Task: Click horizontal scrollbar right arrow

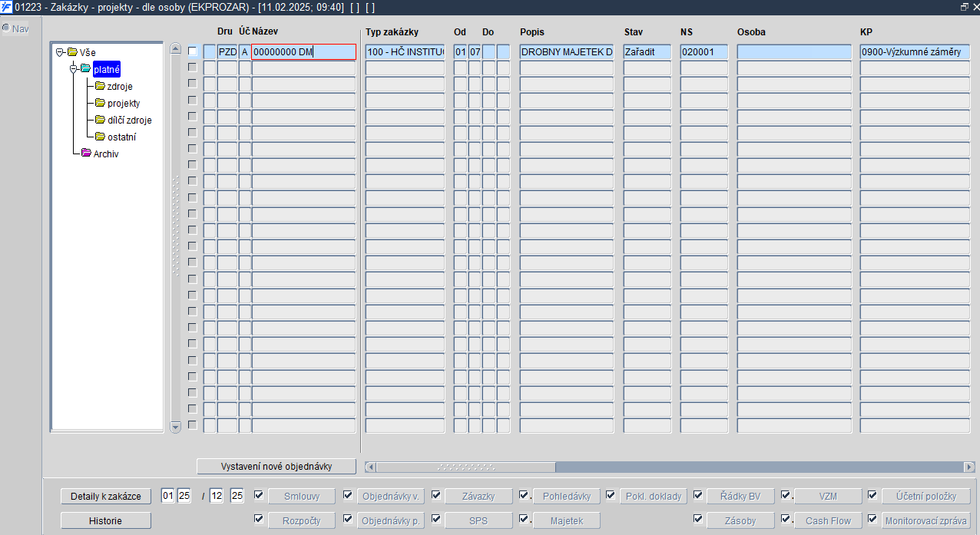Action: click(968, 467)
